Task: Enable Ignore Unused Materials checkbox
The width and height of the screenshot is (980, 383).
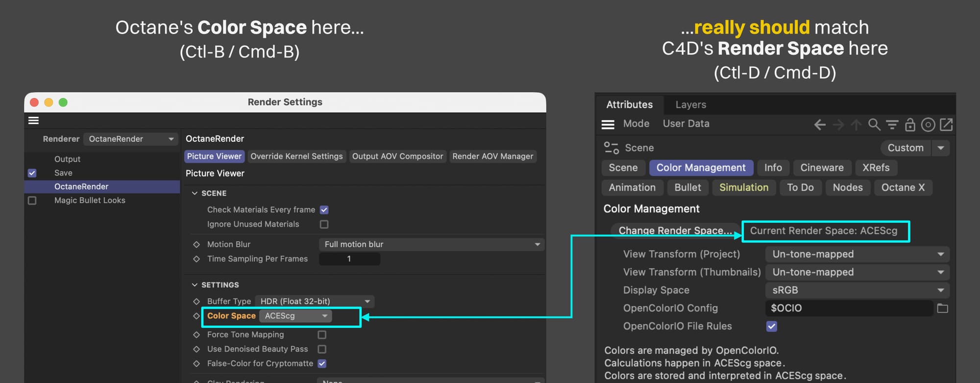Action: (324, 224)
